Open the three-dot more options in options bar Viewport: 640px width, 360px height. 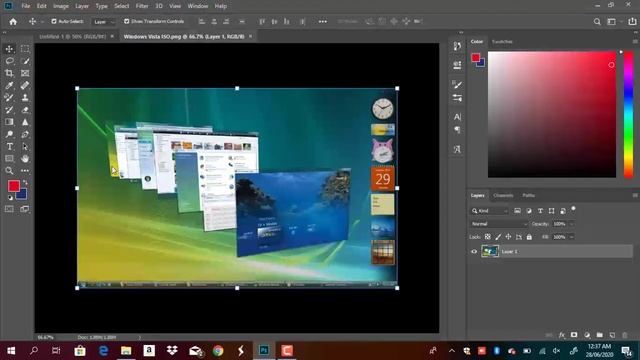click(x=322, y=22)
